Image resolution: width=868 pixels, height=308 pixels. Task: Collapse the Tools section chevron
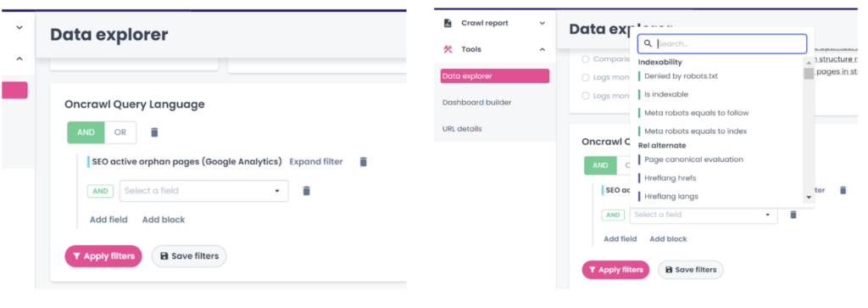point(542,49)
